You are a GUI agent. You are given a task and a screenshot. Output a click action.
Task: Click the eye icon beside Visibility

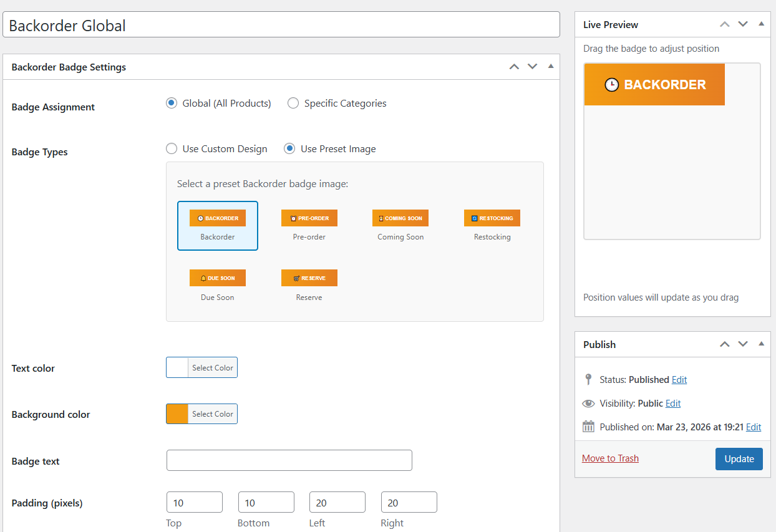(x=588, y=403)
